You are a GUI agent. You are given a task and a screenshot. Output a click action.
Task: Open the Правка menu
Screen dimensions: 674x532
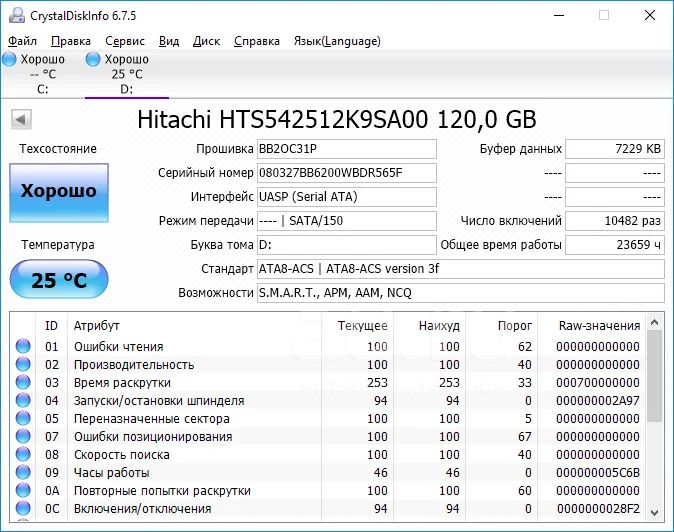click(71, 41)
